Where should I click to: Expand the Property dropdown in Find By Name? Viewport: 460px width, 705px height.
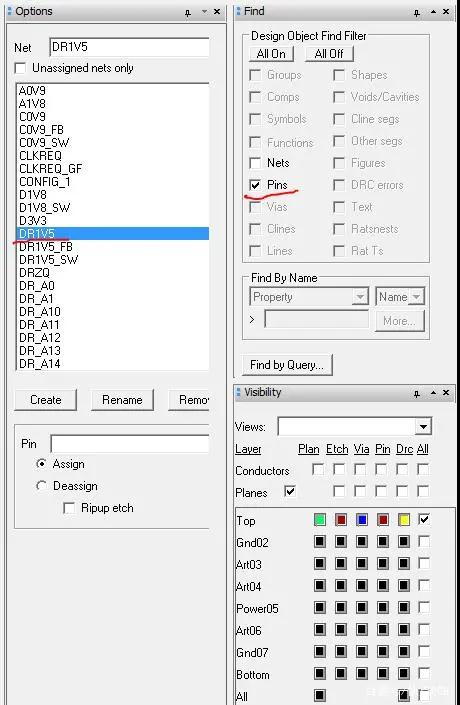[x=360, y=297]
